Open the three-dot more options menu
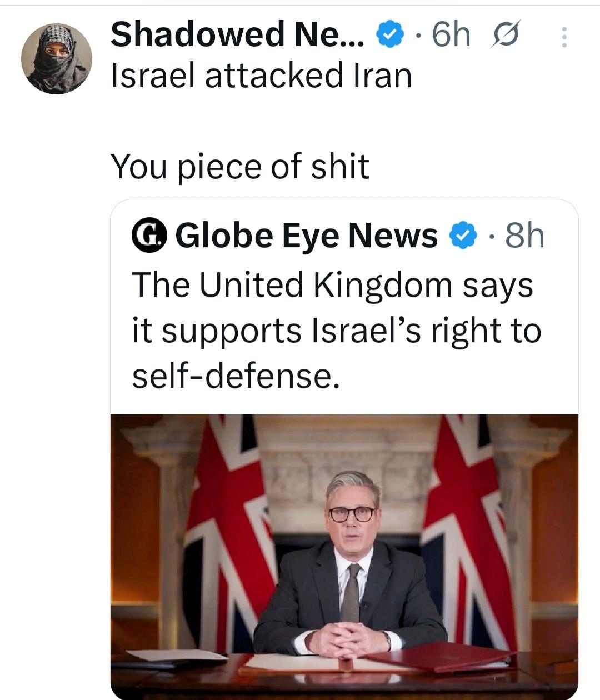 (564, 37)
